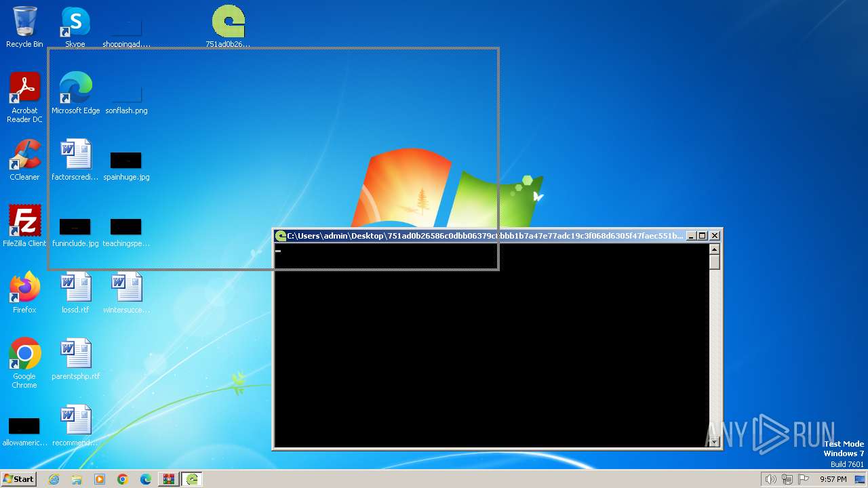The height and width of the screenshot is (488, 868).
Task: Launch Skype from the desktop
Action: point(75,27)
